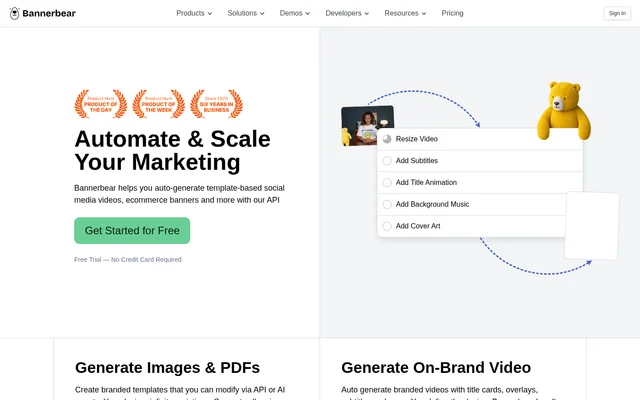
Task: Select the Add Background Music circle
Action: coord(387,204)
